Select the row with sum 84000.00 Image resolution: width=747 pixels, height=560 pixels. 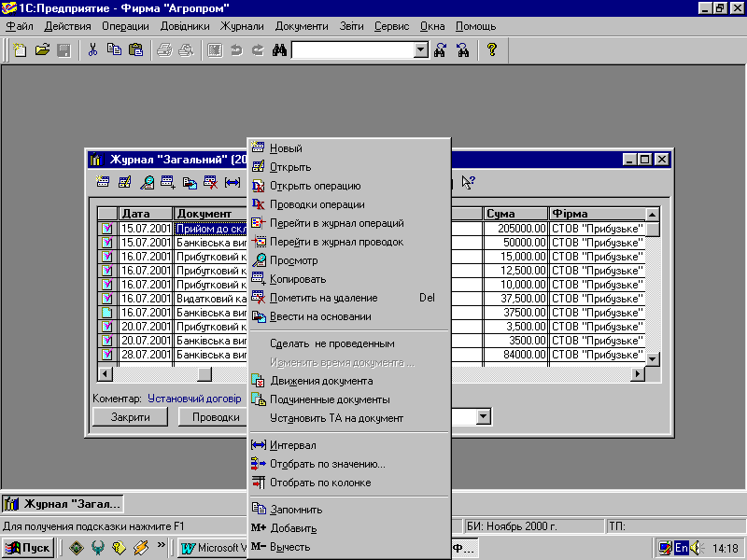pos(372,355)
